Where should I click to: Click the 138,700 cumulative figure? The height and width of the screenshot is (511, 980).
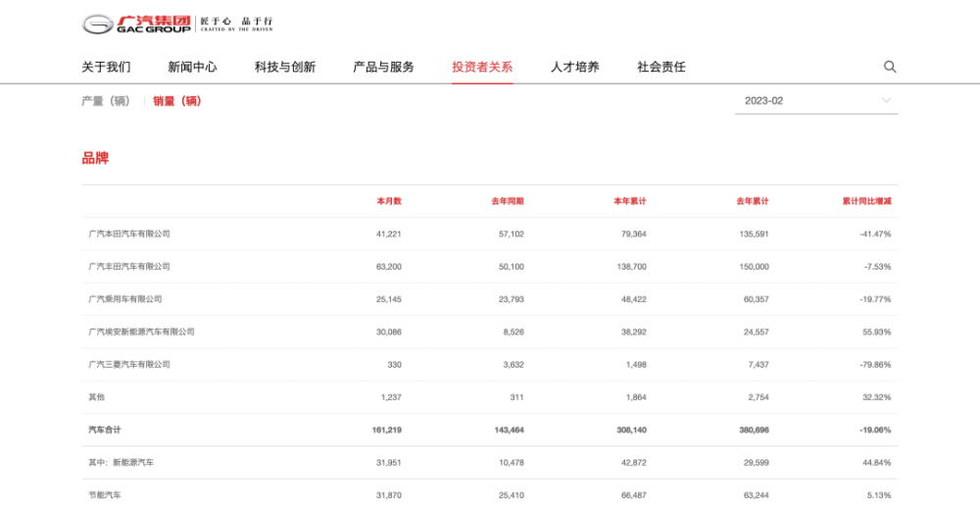[632, 267]
